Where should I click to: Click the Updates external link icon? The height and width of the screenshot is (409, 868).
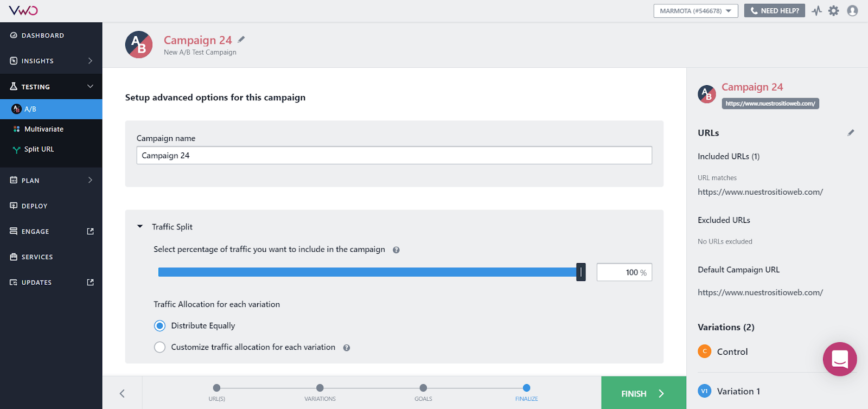click(91, 282)
